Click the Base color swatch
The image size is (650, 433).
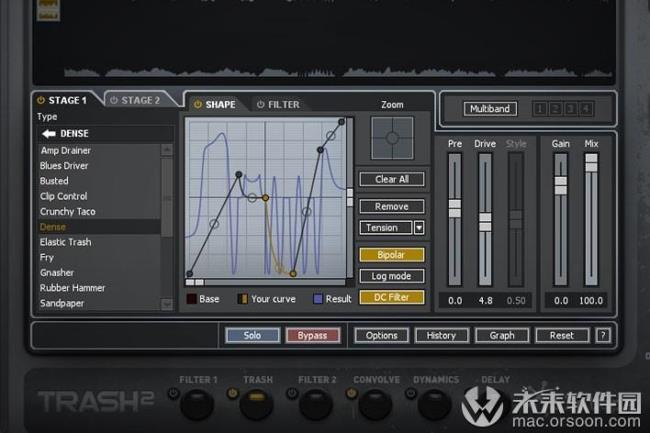[x=192, y=299]
